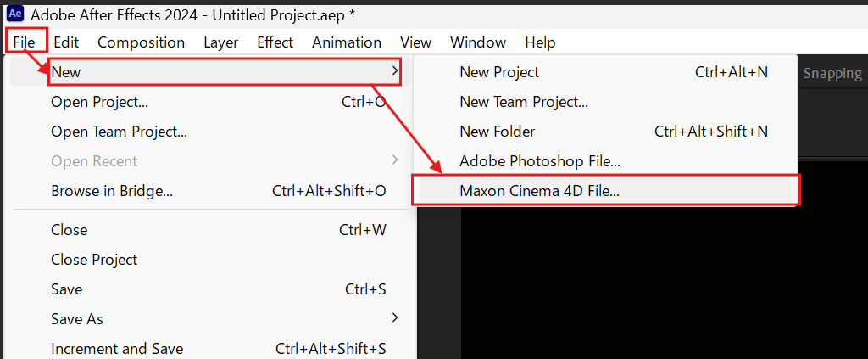Open the Effect menu

tap(275, 42)
